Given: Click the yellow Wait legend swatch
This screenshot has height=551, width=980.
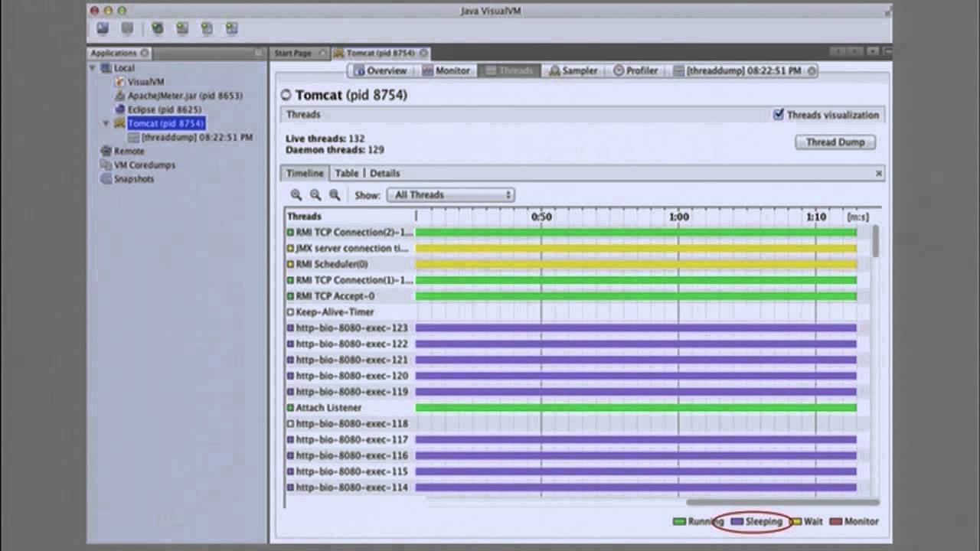Looking at the screenshot, I should click(795, 521).
